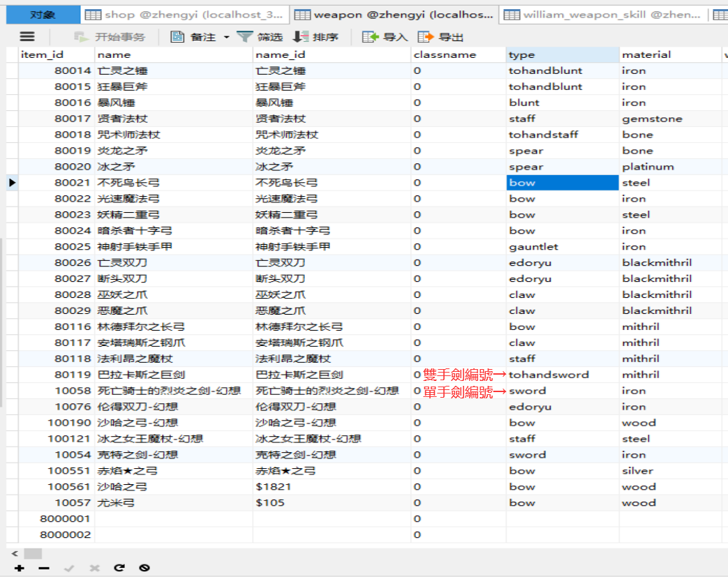Viewport: 728px width, 577px height.
Task: Click the 导入 import button
Action: tap(385, 37)
